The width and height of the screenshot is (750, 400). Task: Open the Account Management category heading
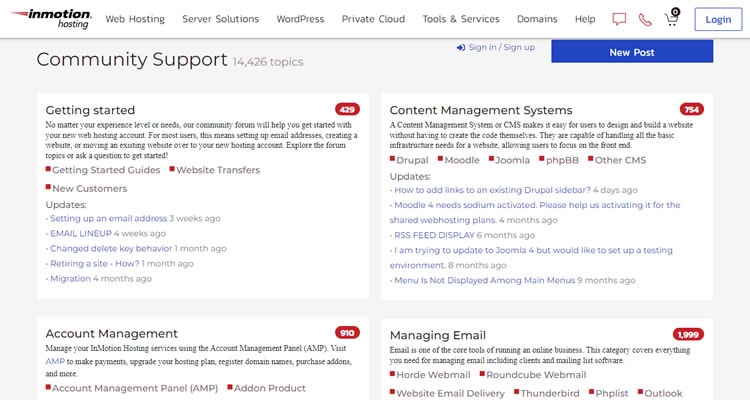click(111, 333)
